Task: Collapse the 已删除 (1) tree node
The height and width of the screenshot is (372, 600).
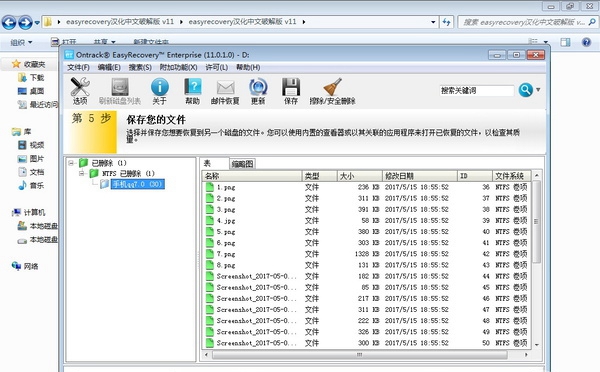Action: (x=71, y=163)
